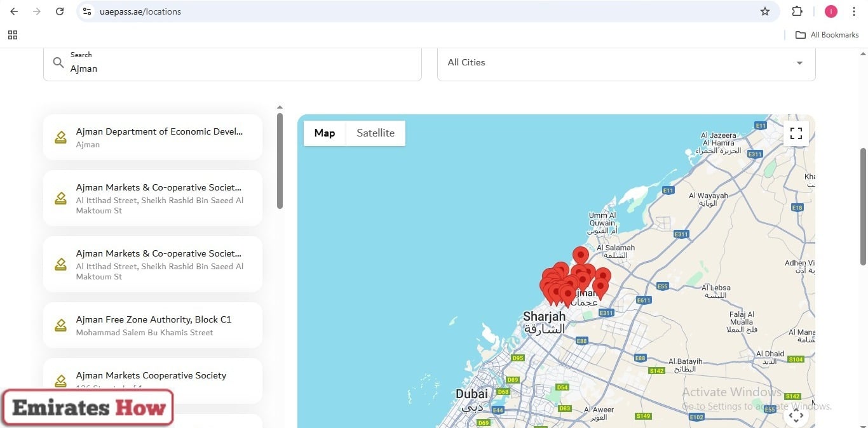Open the Ajman Department of Economic Development location card
868x428 pixels.
point(153,137)
